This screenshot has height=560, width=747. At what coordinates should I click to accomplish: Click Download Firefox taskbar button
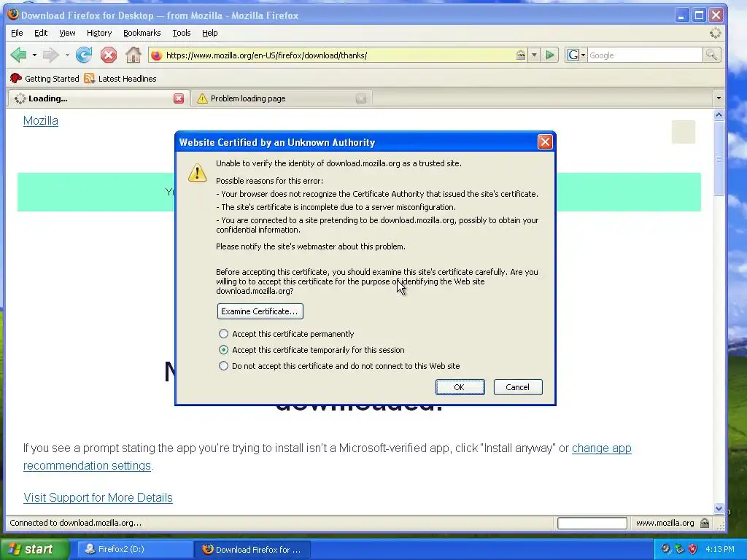pyautogui.click(x=252, y=549)
